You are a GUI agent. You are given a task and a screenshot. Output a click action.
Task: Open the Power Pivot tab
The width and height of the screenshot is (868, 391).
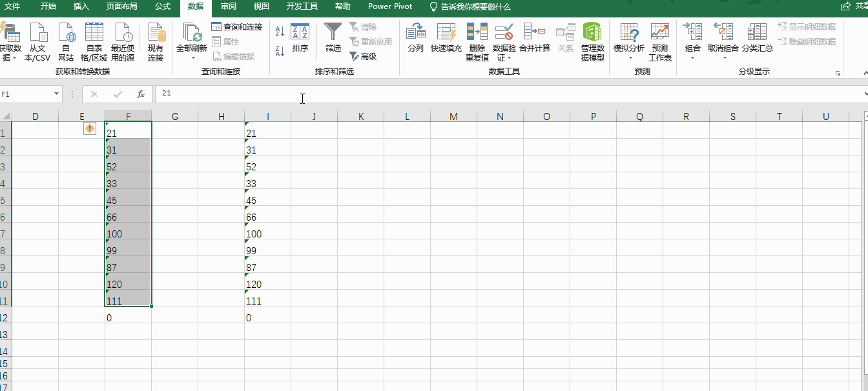389,8
